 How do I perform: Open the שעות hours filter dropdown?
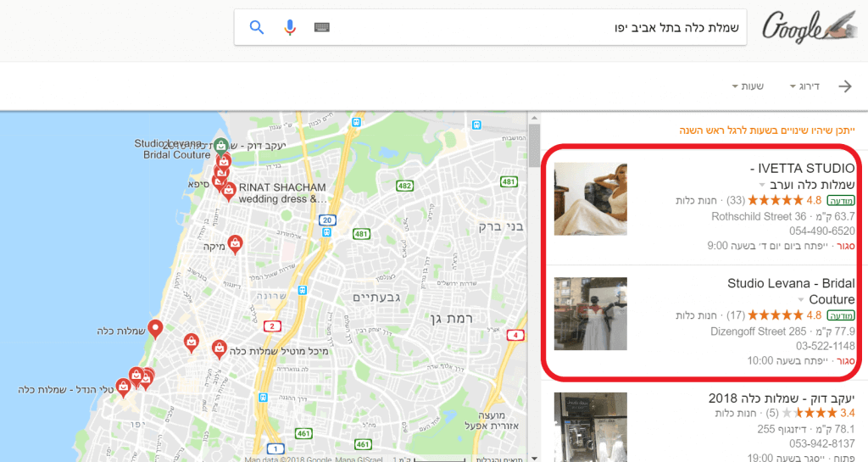[748, 86]
